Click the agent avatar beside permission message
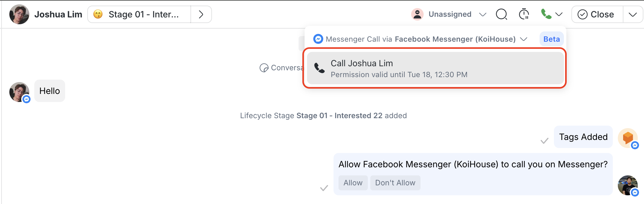644x204 pixels. pos(627,185)
